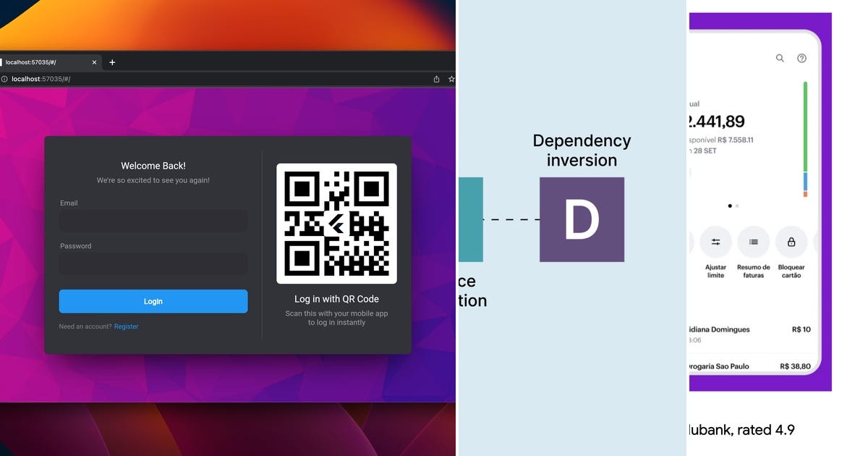Image resolution: width=868 pixels, height=456 pixels.
Task: Click the Bloquear cartão lock icon
Action: click(791, 242)
